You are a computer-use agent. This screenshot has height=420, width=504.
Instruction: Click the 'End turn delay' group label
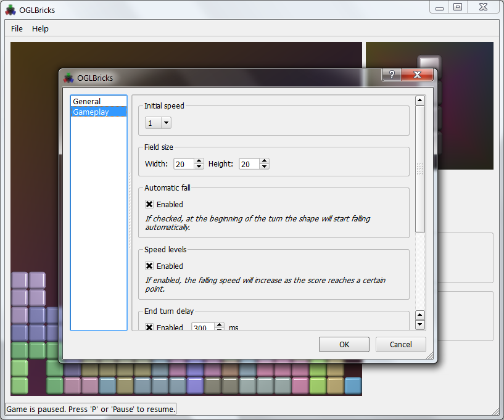point(169,311)
